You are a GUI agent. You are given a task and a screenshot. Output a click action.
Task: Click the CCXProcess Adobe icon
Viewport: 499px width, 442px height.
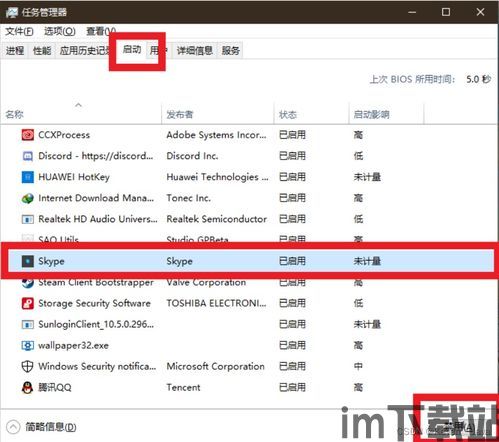click(x=27, y=135)
